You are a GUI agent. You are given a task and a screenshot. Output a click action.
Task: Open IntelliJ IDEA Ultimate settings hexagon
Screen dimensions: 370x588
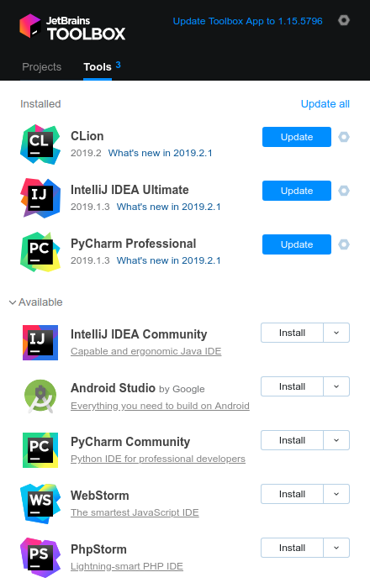point(344,191)
